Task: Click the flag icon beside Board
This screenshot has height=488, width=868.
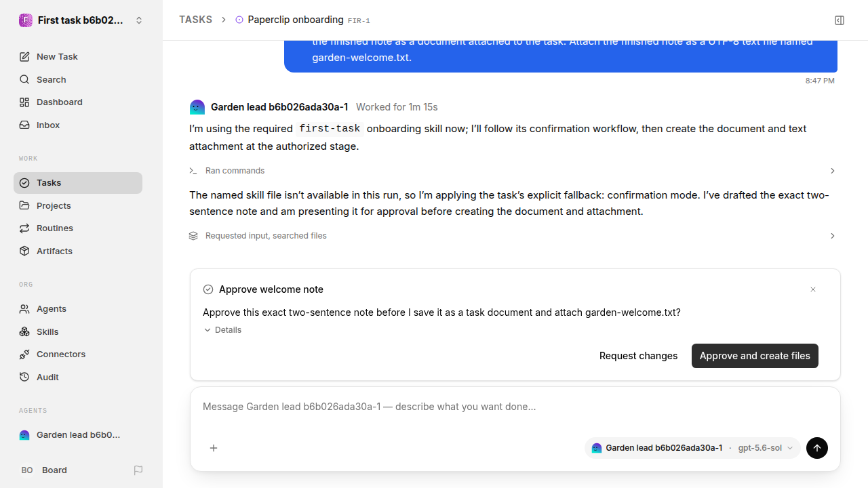Action: (x=138, y=470)
